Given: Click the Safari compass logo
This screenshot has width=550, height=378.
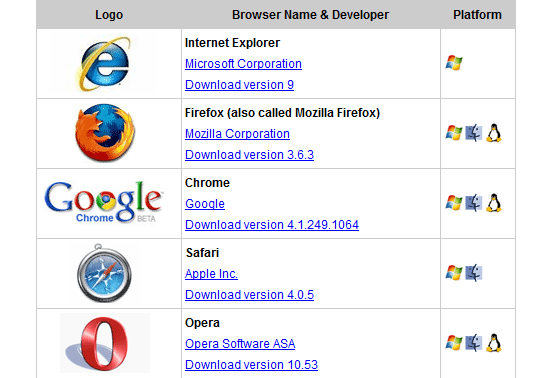Looking at the screenshot, I should pyautogui.click(x=104, y=273).
